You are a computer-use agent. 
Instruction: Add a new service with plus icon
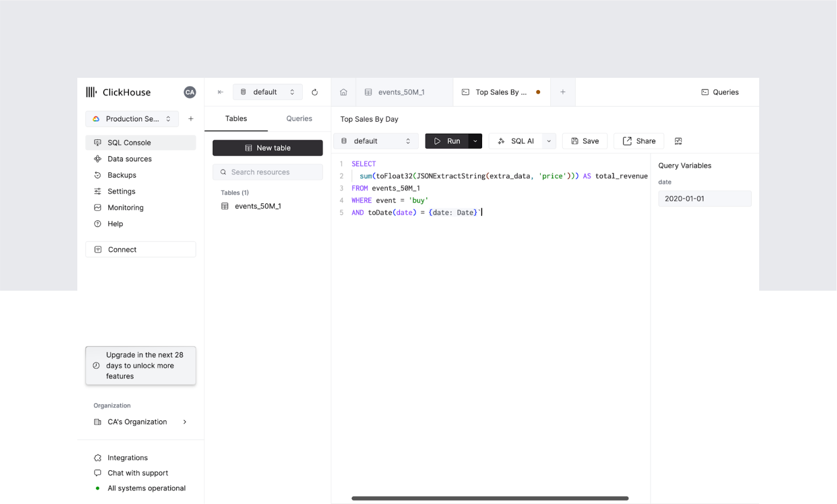[x=191, y=119]
